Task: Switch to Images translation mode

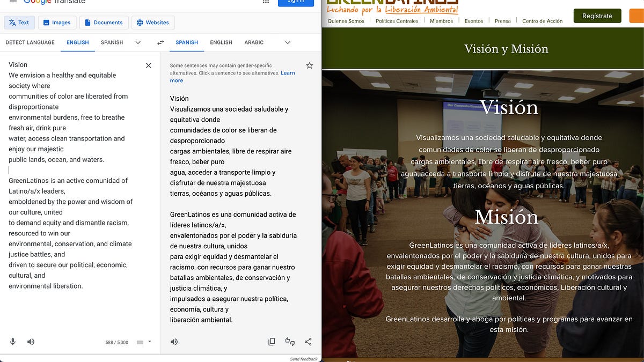Action: 57,23
